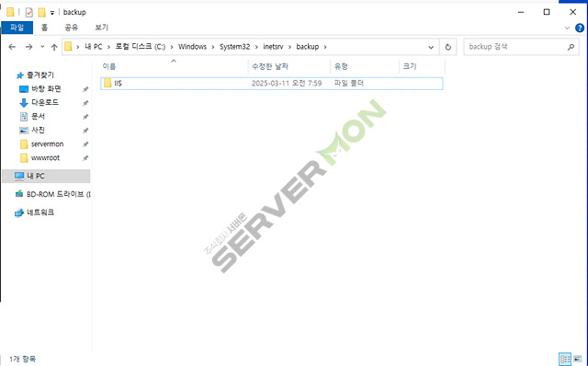The image size is (588, 366).
Task: Click pin icon next to 다운로드
Action: point(85,103)
